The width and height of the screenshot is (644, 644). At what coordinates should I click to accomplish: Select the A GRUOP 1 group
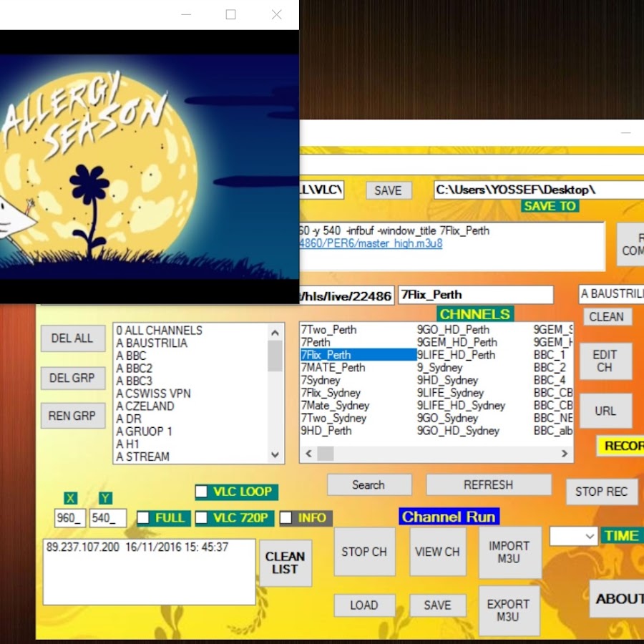(x=144, y=431)
